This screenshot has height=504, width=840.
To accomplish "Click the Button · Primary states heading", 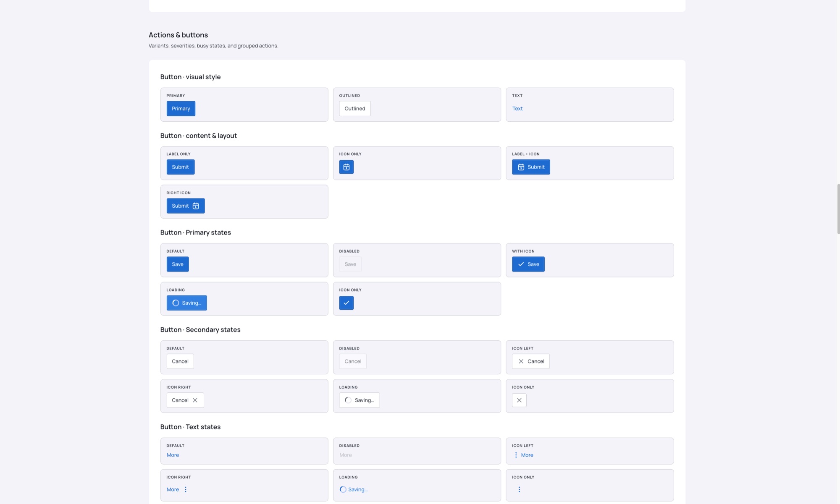I will [x=195, y=232].
